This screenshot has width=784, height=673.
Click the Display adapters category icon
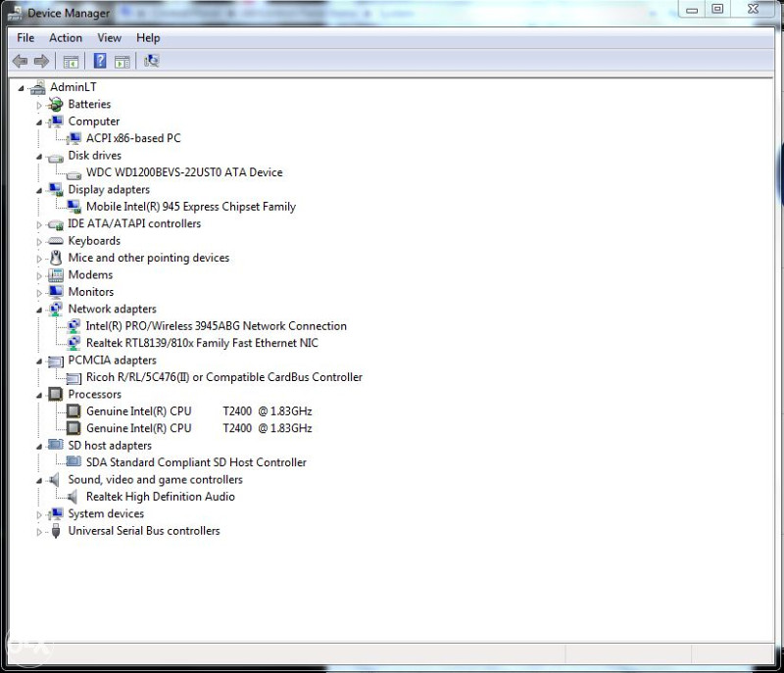pos(56,189)
